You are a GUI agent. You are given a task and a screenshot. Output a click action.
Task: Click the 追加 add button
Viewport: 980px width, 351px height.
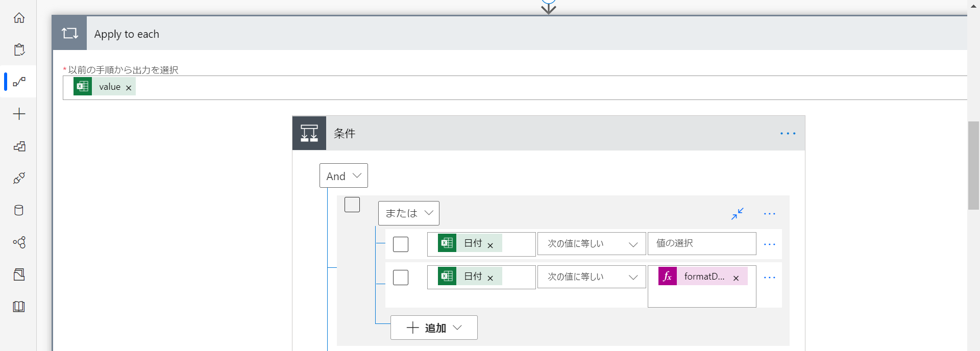[x=434, y=328]
